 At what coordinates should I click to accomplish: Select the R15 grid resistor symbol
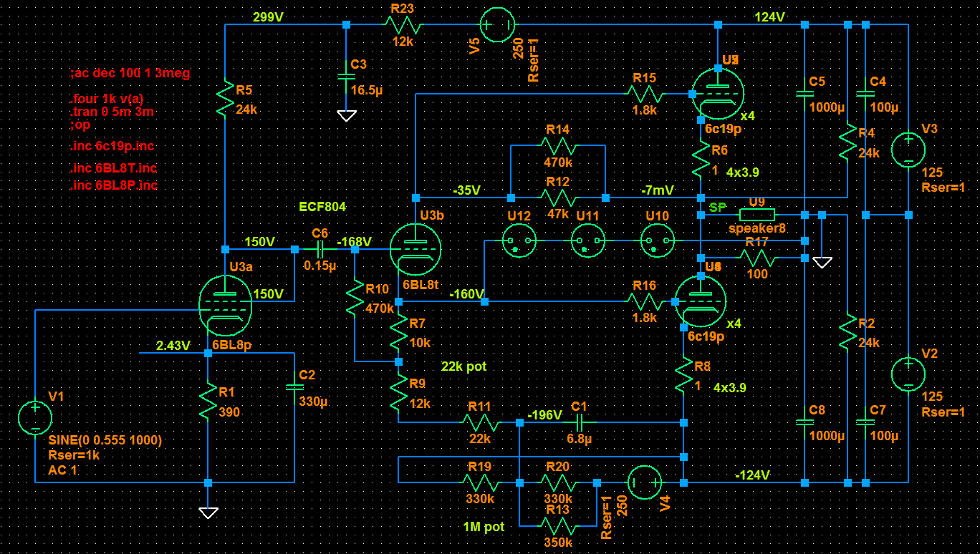644,94
